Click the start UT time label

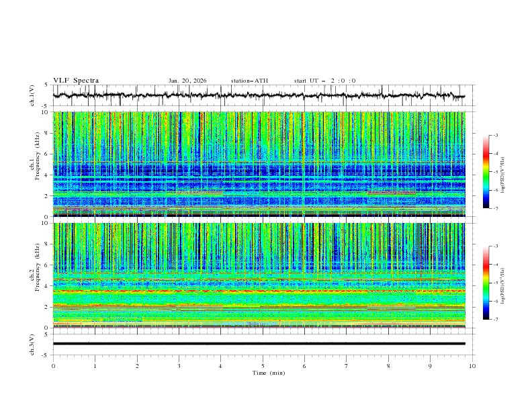pos(324,81)
